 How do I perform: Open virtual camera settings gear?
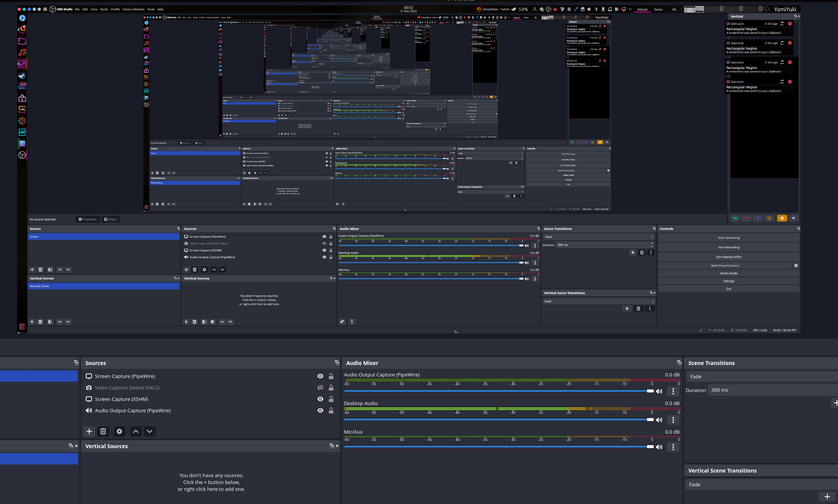pos(795,265)
